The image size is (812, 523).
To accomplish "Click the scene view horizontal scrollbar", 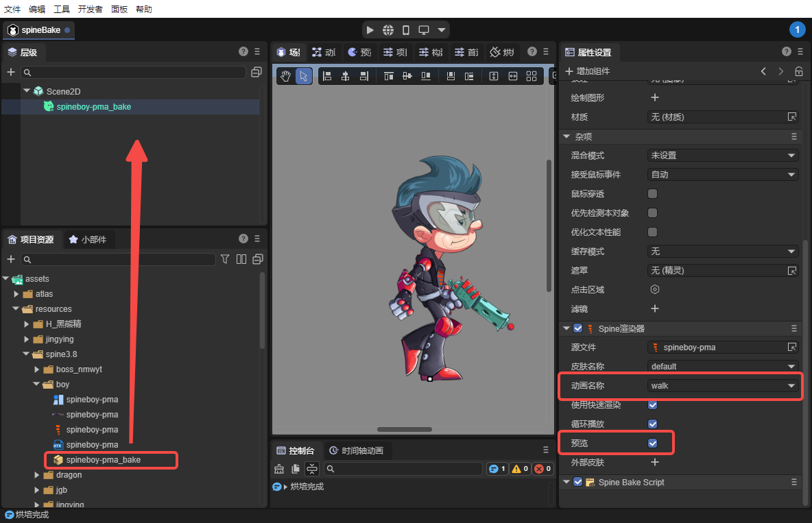I will [x=405, y=430].
